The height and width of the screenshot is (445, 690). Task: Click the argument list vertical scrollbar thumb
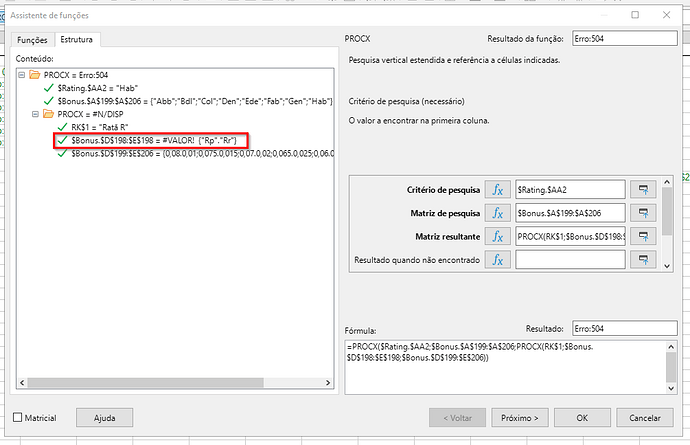pos(667,211)
